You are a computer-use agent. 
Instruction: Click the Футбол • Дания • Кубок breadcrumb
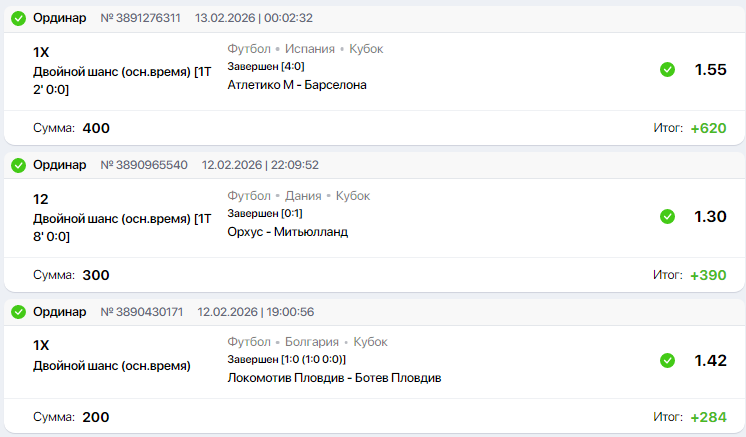click(x=298, y=196)
